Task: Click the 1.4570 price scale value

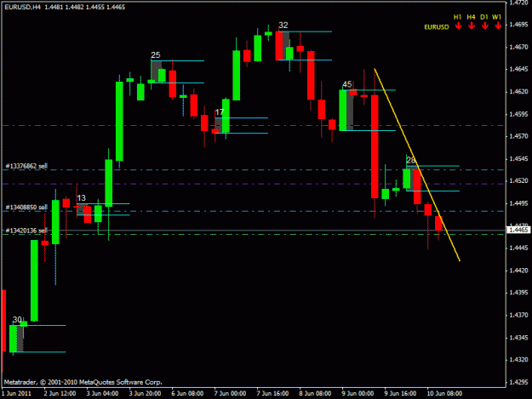Action: click(518, 136)
